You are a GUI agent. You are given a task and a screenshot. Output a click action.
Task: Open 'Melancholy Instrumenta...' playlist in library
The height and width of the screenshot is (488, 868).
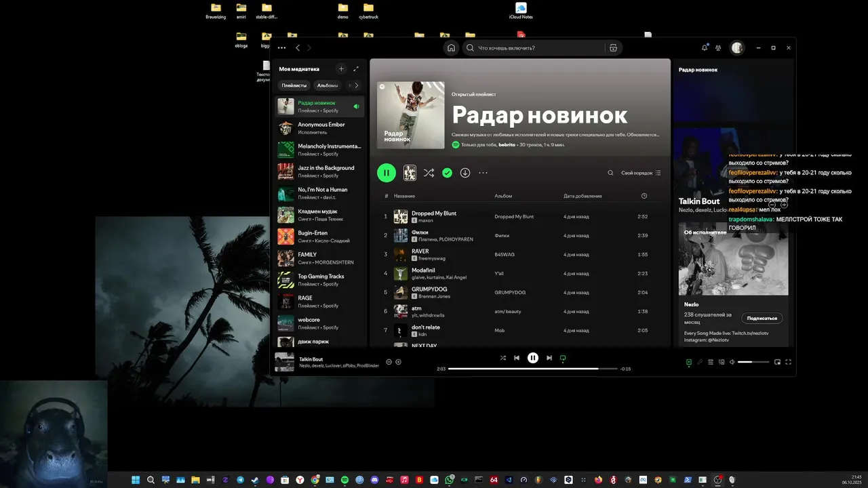pos(319,150)
